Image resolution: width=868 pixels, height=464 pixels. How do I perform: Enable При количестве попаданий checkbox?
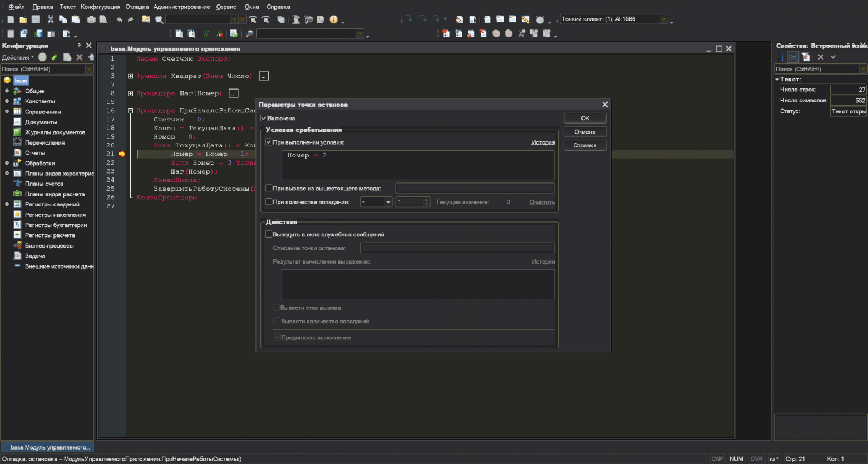pyautogui.click(x=269, y=202)
